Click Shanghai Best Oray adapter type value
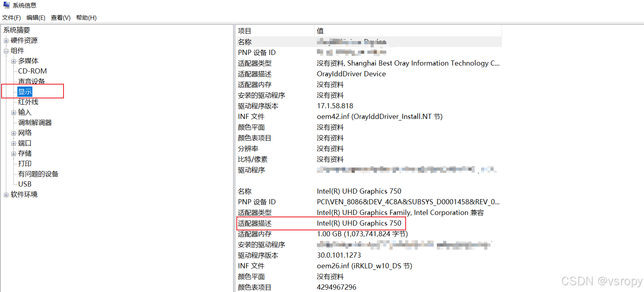The image size is (644, 292). tap(408, 63)
